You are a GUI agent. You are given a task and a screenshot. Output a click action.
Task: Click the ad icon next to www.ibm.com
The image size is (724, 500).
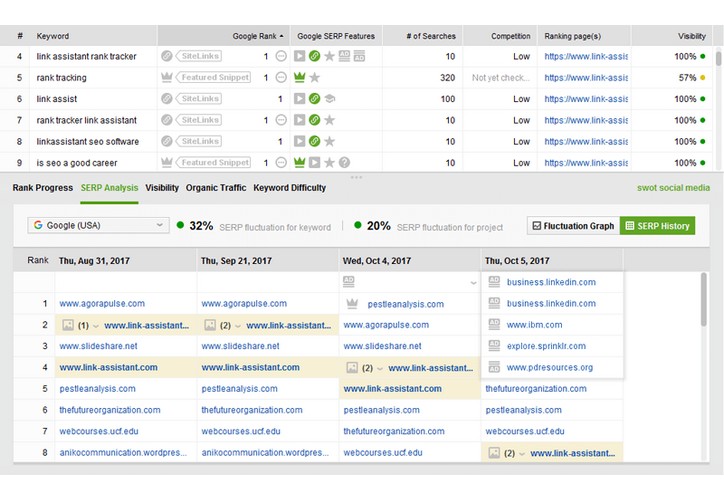pos(494,325)
